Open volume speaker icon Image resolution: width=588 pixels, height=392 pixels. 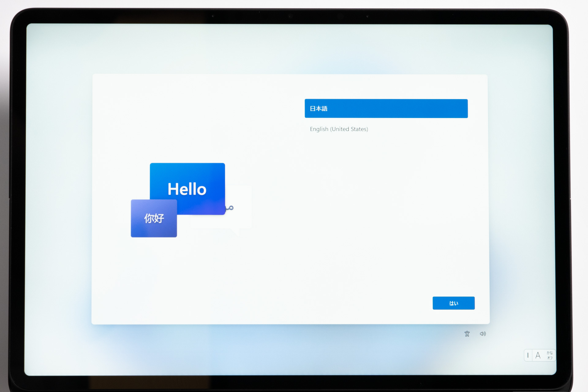pyautogui.click(x=483, y=334)
